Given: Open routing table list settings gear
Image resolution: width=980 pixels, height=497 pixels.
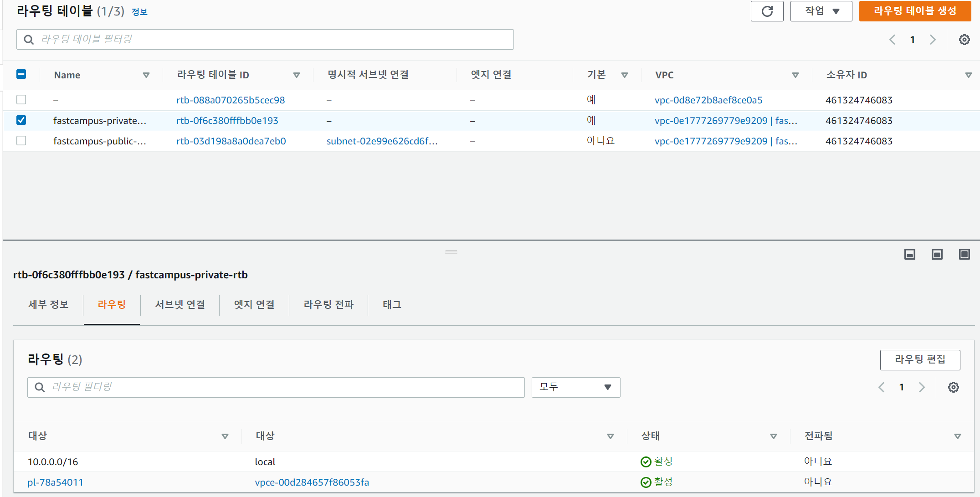Looking at the screenshot, I should [x=964, y=40].
